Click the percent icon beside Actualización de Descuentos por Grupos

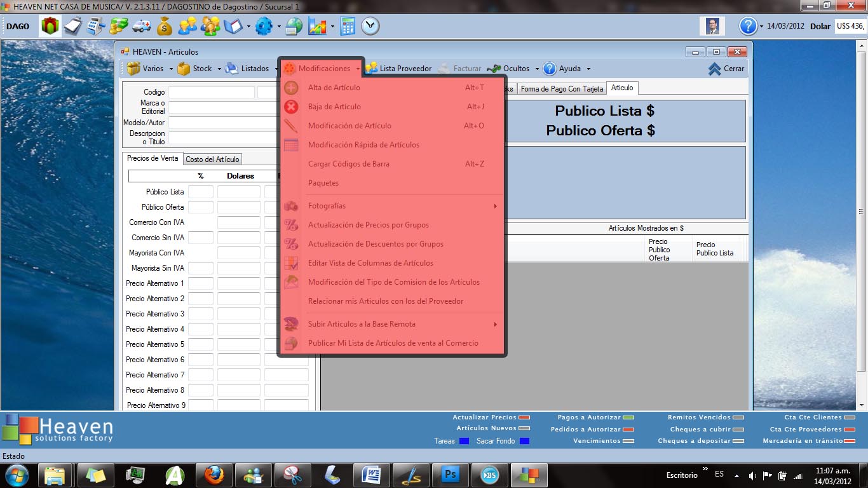coord(291,244)
